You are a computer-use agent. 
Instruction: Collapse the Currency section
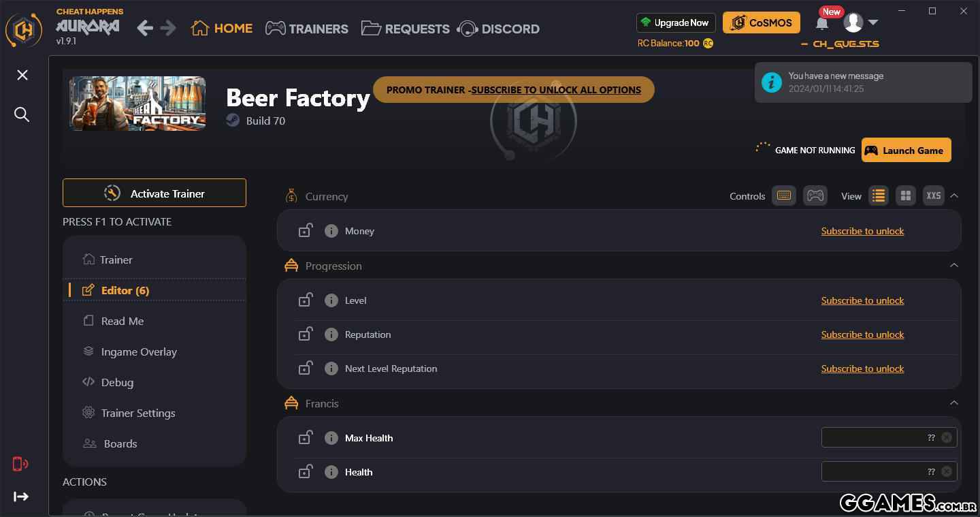tap(954, 195)
